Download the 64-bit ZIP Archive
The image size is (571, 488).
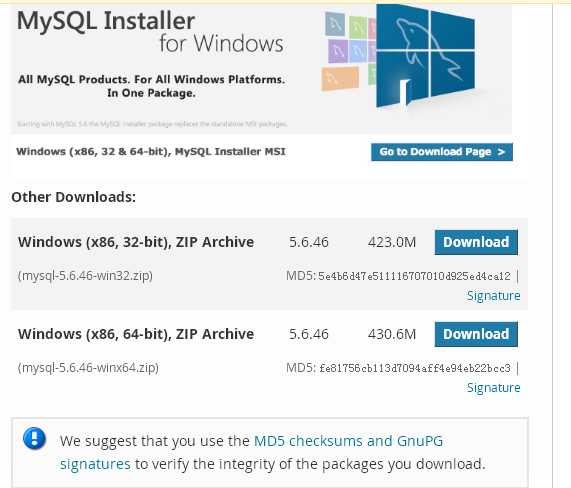pyautogui.click(x=476, y=334)
